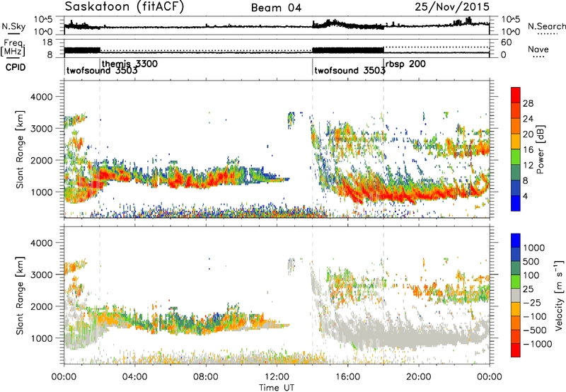This screenshot has width=566, height=392.
Task: Click the '04:00' time axis label
Action: pos(134,377)
